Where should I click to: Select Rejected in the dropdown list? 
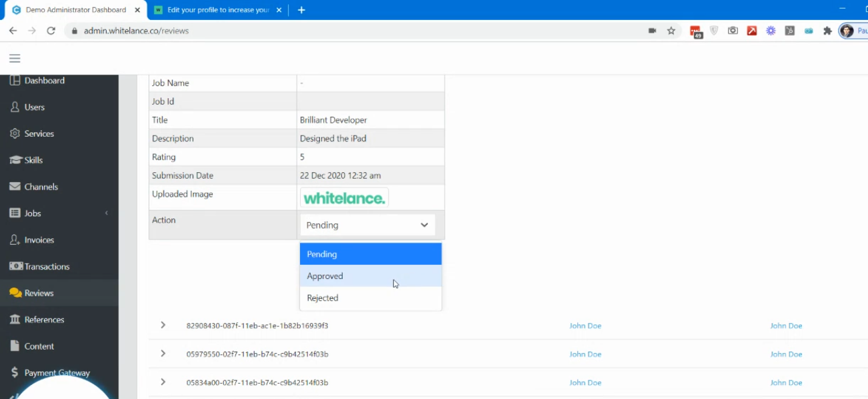pyautogui.click(x=371, y=298)
